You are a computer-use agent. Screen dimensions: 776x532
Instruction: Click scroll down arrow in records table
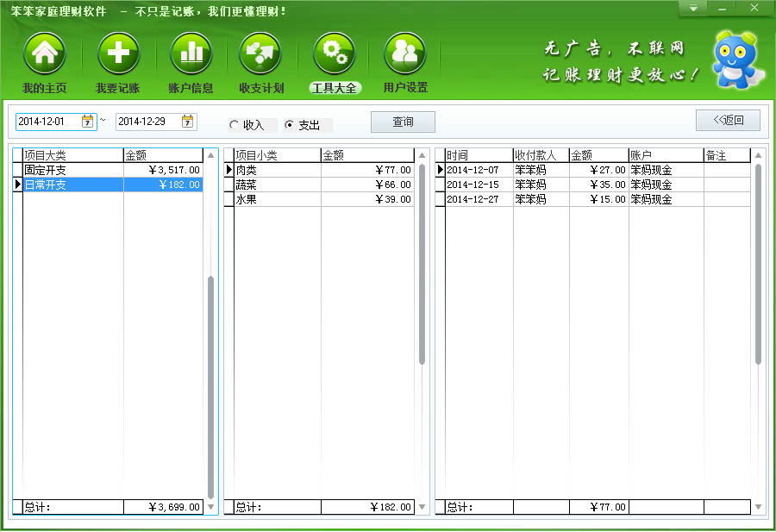point(758,507)
